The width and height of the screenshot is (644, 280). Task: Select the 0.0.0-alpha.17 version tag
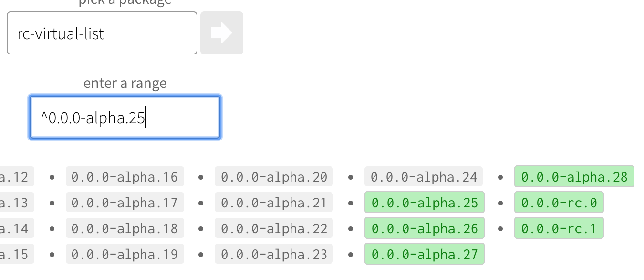[125, 202]
